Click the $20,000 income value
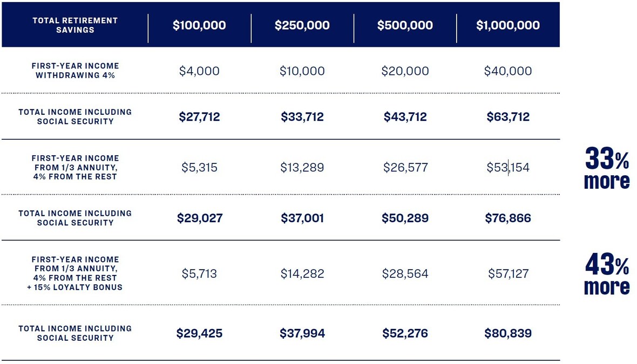Screen dimensions: 637x364 tap(405, 71)
